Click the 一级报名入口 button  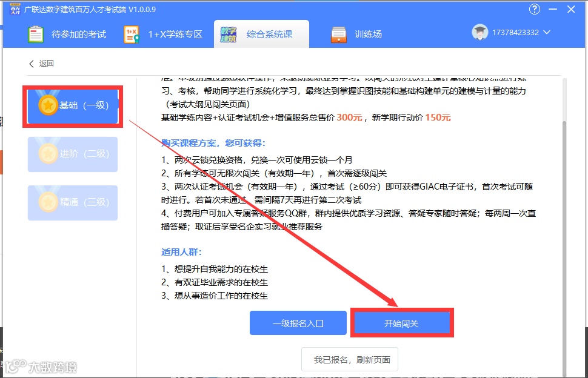click(298, 323)
